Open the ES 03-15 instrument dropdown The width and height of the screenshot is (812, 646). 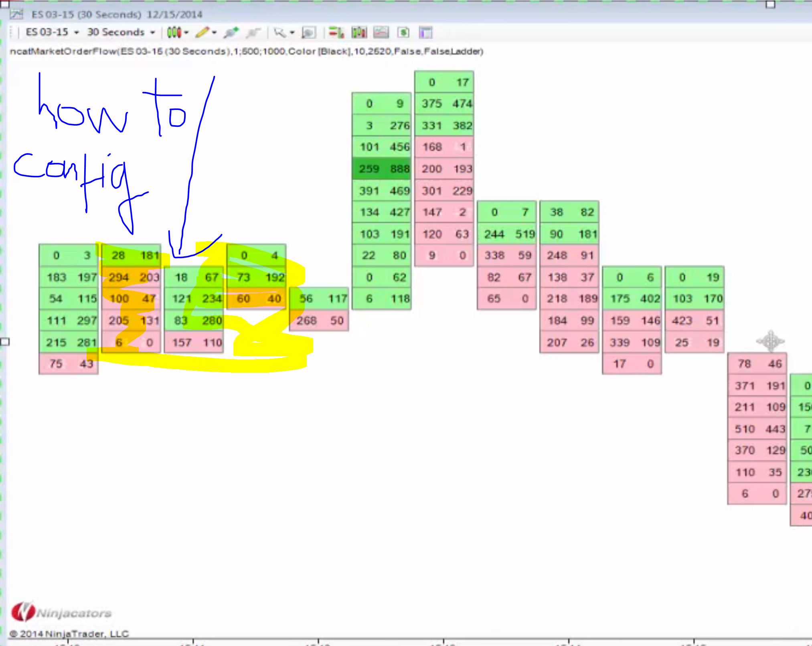(52, 32)
